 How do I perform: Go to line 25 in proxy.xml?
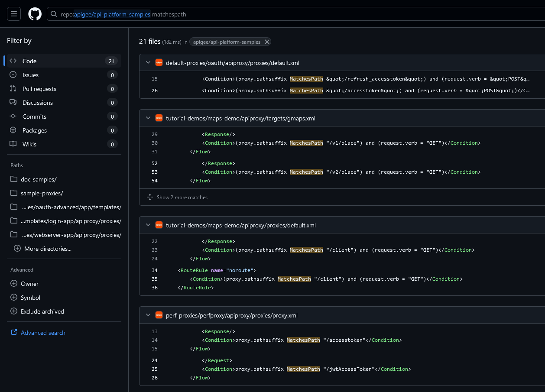tap(155, 369)
